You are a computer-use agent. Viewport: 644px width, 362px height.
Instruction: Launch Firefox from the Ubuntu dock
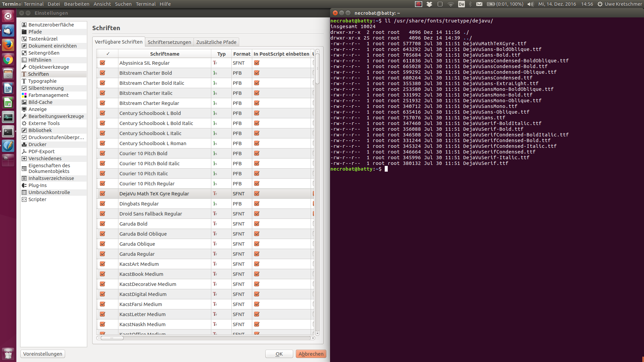[8, 45]
